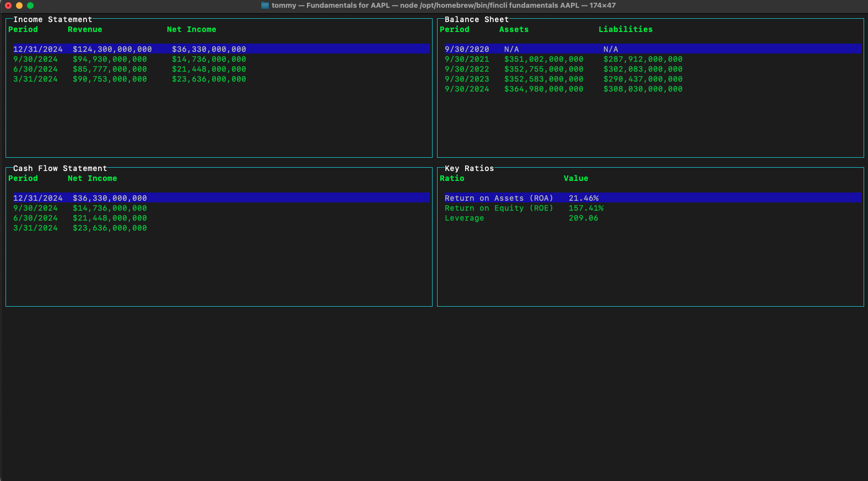This screenshot has height=481, width=868.
Task: Select Income Statement row with revenue $90,753,000,000
Action: pos(221,79)
